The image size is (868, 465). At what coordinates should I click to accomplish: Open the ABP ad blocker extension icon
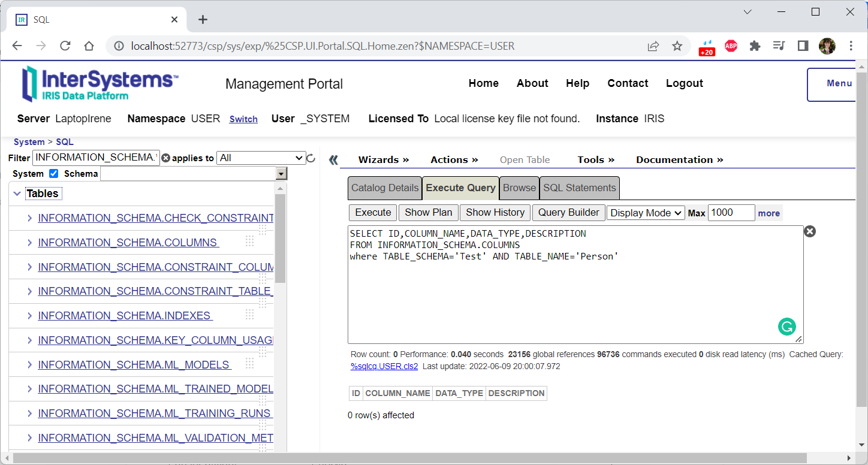pyautogui.click(x=731, y=46)
